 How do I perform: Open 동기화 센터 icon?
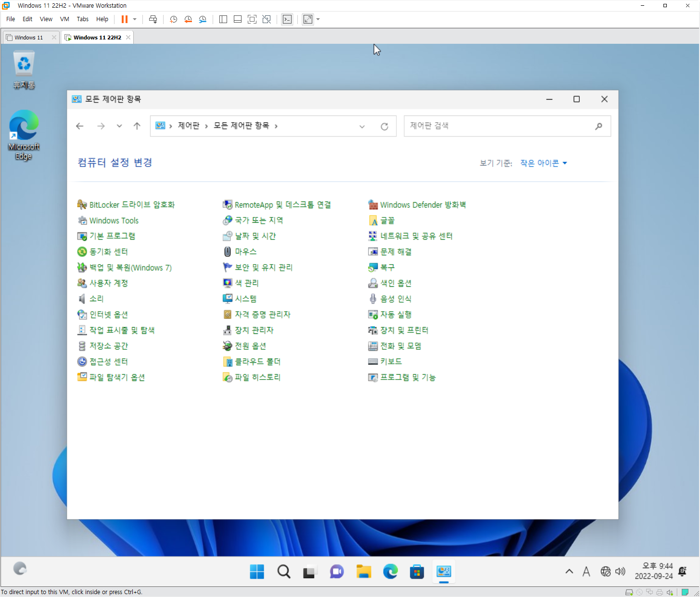[x=82, y=252]
